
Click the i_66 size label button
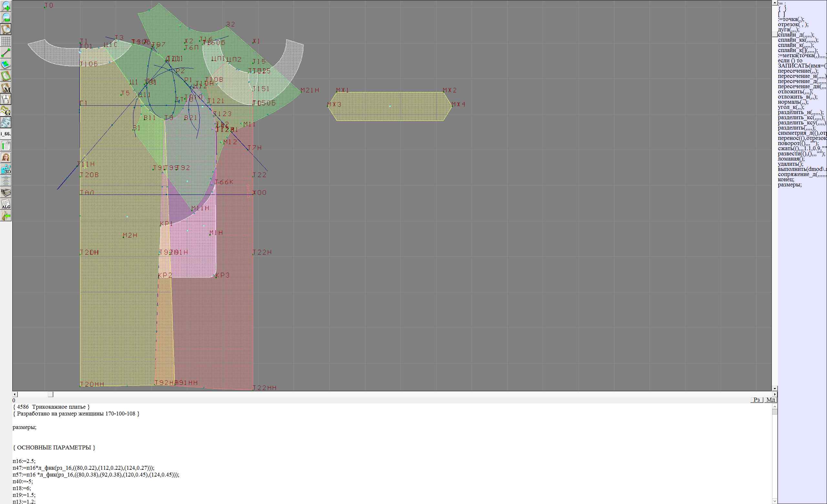[6, 134]
